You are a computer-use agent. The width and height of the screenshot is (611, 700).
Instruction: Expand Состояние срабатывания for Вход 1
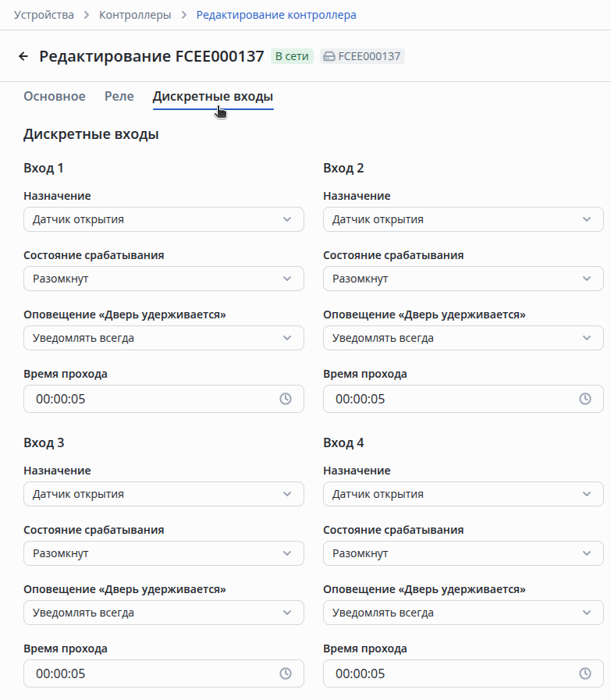click(163, 279)
